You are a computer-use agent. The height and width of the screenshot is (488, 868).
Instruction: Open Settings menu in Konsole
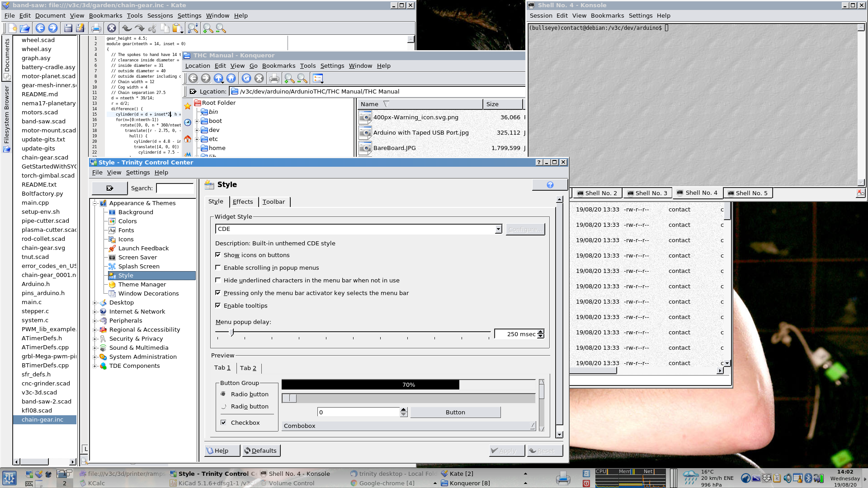[x=641, y=15]
